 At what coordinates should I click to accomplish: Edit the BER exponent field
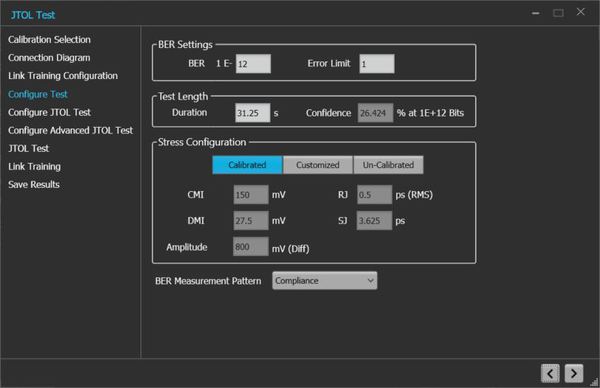[x=253, y=64]
